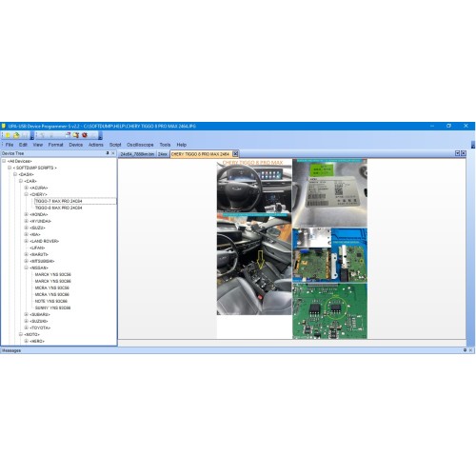Screen dimensions: 476x476
Task: Switch to the 24c64_7888km.bin tab
Action: coord(137,154)
